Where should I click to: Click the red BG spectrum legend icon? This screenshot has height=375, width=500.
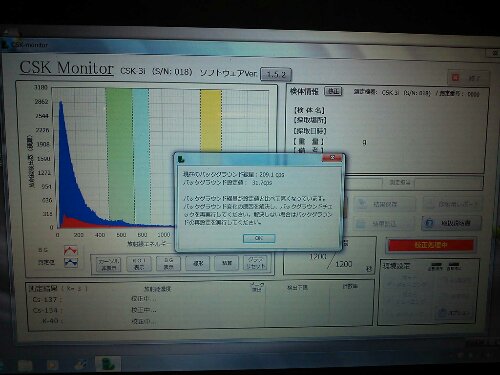click(x=71, y=250)
